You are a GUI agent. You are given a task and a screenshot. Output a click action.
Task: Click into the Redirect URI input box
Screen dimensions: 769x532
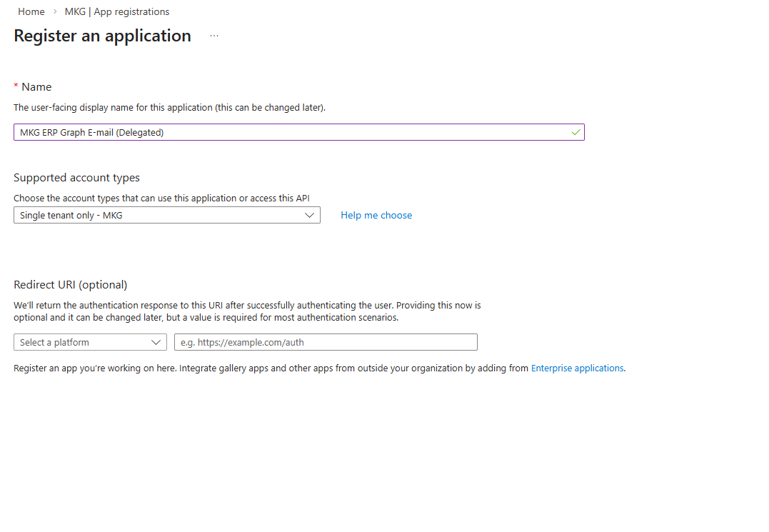(x=326, y=342)
